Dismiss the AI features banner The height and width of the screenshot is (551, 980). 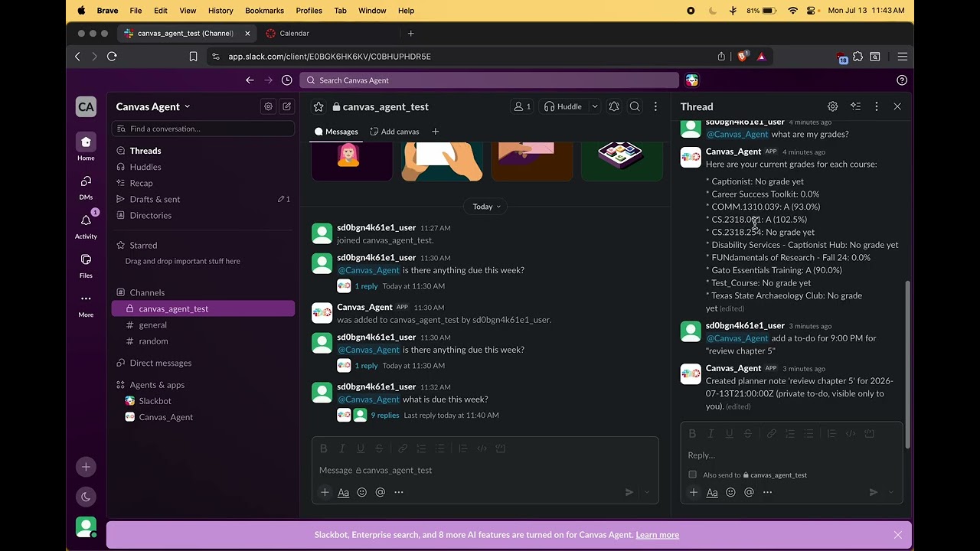click(x=897, y=535)
